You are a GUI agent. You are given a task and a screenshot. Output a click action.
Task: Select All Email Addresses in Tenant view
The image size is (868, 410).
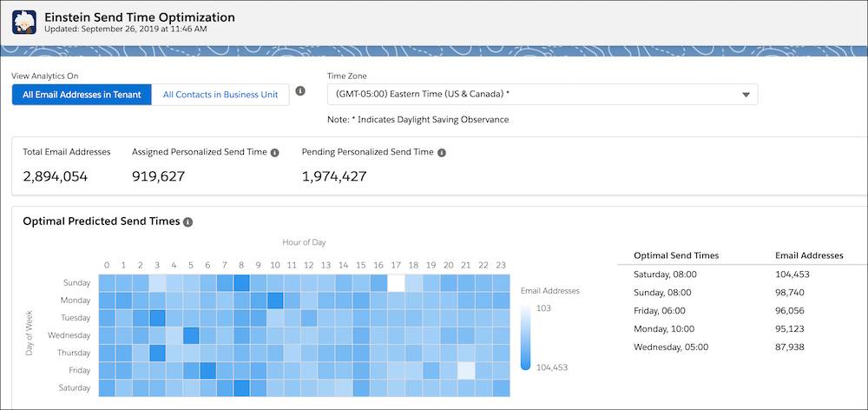pyautogui.click(x=82, y=95)
